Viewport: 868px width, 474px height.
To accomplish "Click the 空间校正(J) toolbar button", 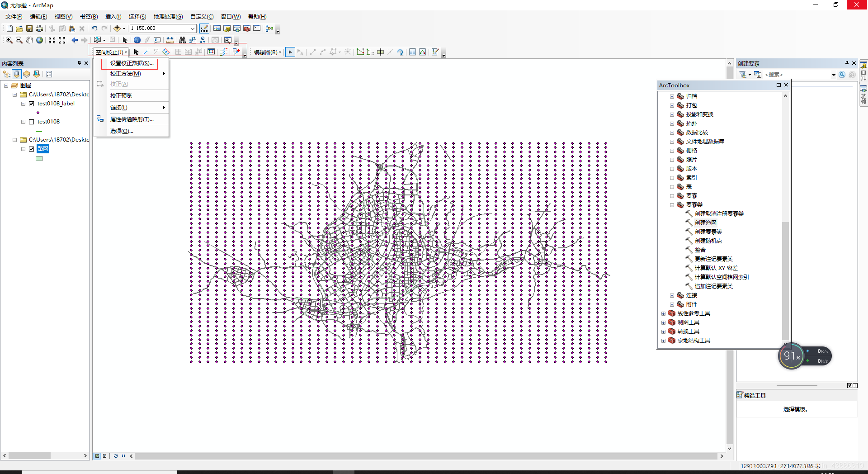I will [x=111, y=52].
